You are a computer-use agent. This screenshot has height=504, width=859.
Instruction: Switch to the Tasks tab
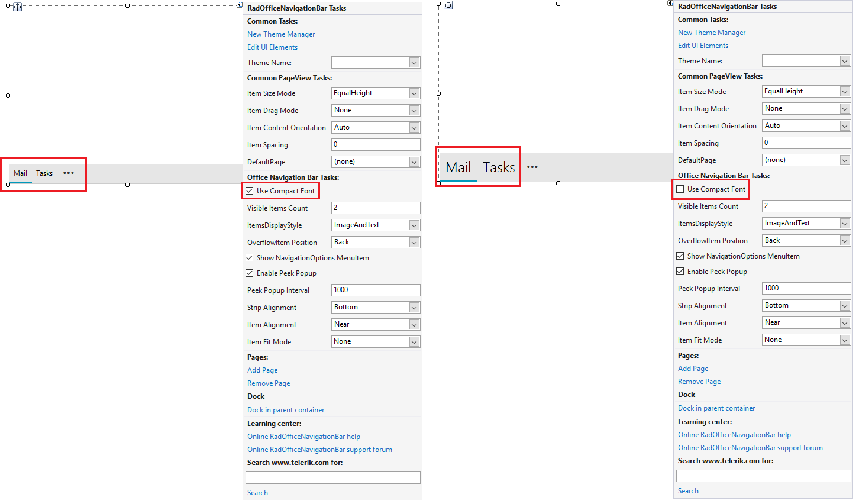[x=44, y=173]
